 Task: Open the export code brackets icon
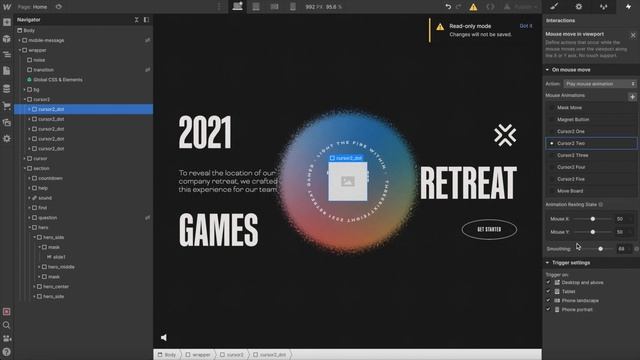(x=490, y=7)
